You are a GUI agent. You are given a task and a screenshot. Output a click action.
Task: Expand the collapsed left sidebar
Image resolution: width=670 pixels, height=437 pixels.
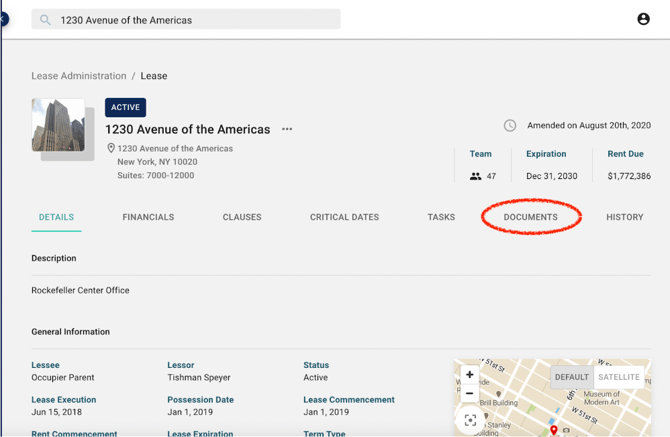pos(4,19)
